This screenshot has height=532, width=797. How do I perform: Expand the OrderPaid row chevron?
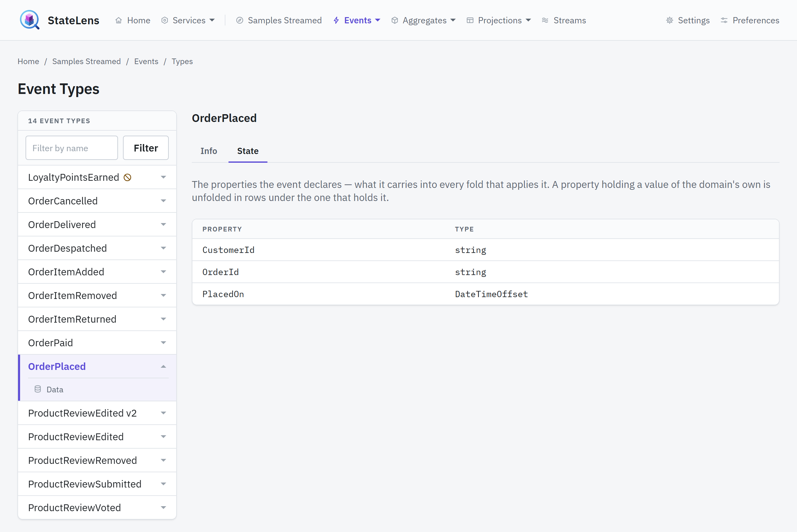click(x=163, y=343)
